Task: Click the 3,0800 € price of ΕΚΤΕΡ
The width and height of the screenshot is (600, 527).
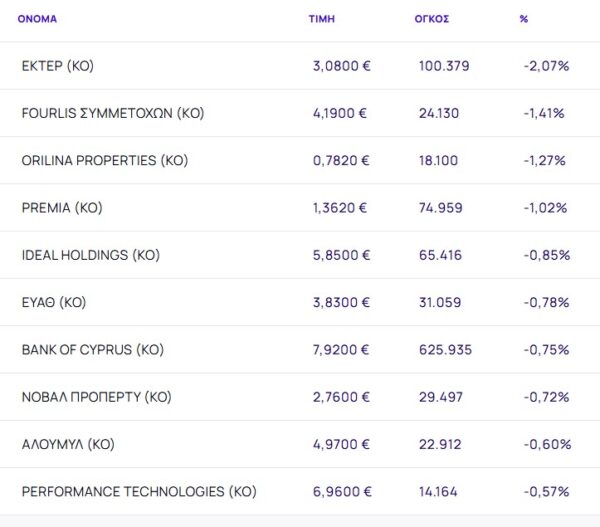Action: (x=342, y=66)
